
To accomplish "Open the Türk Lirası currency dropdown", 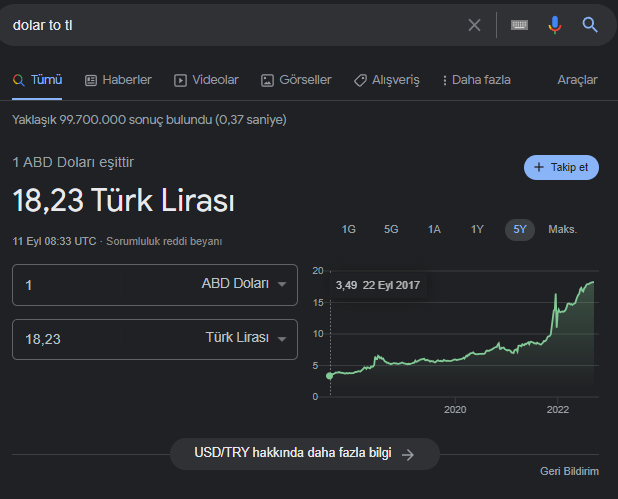I will [x=246, y=338].
